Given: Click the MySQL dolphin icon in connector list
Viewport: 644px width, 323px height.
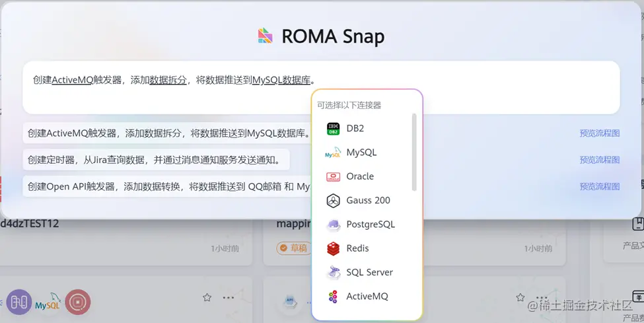Looking at the screenshot, I should tap(333, 153).
